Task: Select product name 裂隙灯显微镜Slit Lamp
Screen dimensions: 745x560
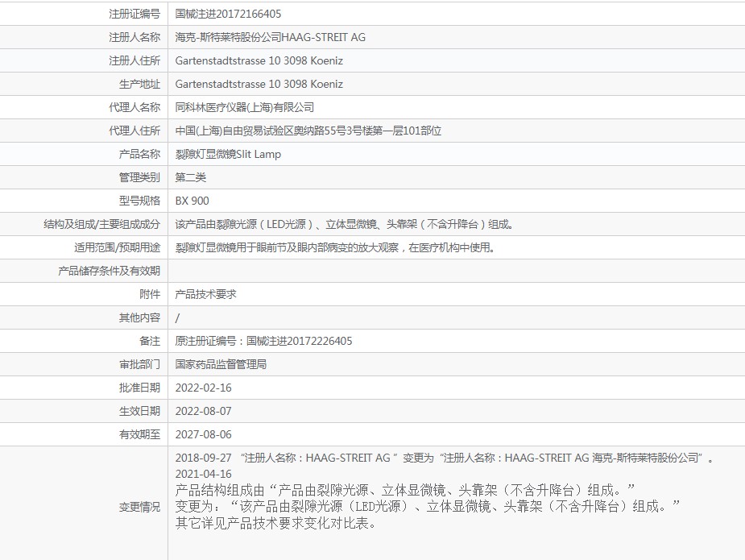Action: (x=228, y=154)
